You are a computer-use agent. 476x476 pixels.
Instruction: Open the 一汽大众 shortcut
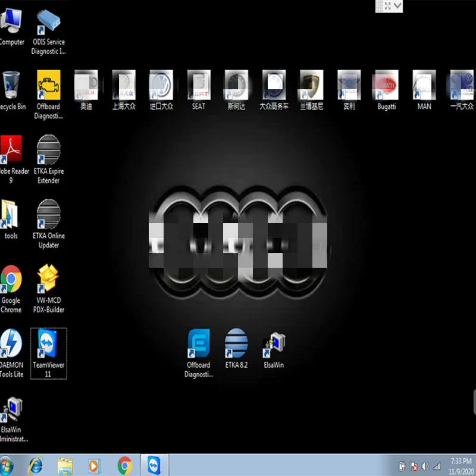[462, 90]
